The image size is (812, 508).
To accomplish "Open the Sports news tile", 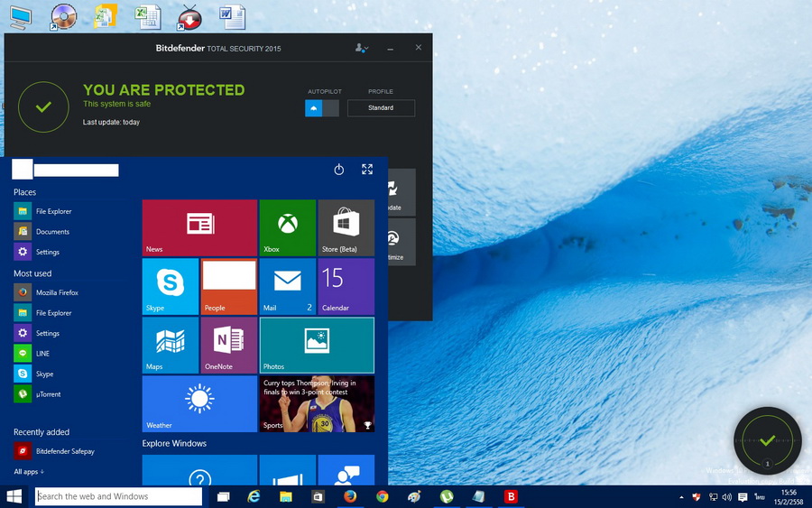I will coord(317,404).
